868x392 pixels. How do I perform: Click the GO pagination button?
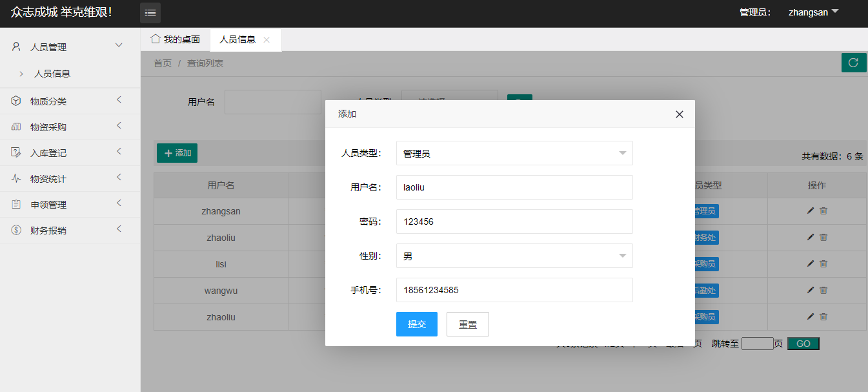(803, 344)
